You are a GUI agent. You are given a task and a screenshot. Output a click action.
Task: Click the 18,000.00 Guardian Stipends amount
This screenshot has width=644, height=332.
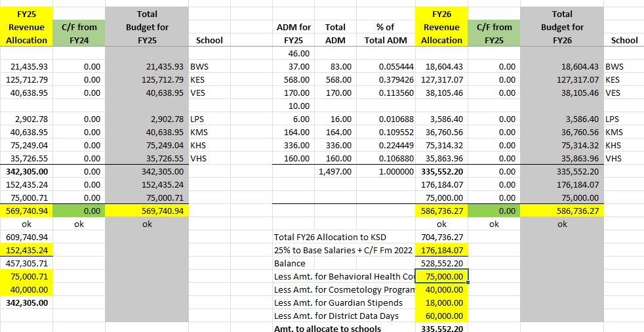coord(441,302)
